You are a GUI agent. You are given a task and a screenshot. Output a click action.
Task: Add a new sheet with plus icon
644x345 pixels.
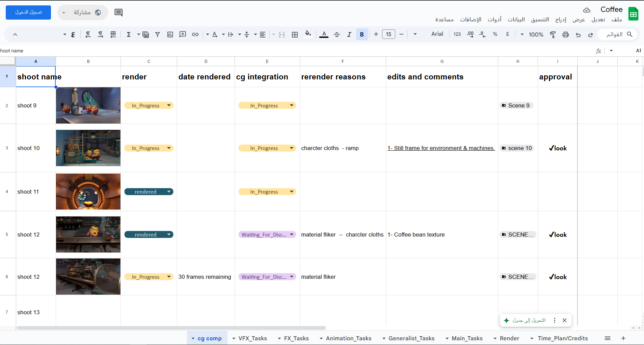pos(623,338)
